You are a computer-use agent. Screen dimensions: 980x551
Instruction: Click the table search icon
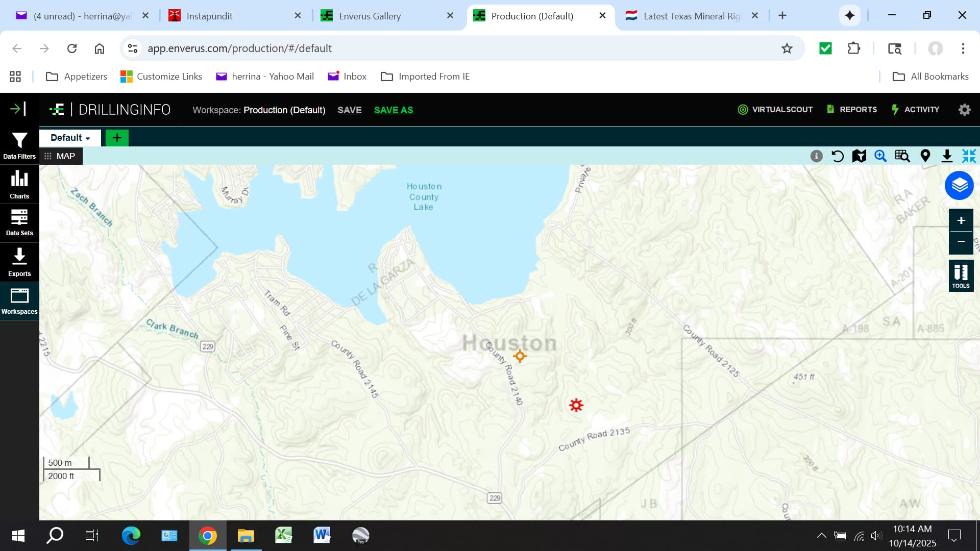902,156
